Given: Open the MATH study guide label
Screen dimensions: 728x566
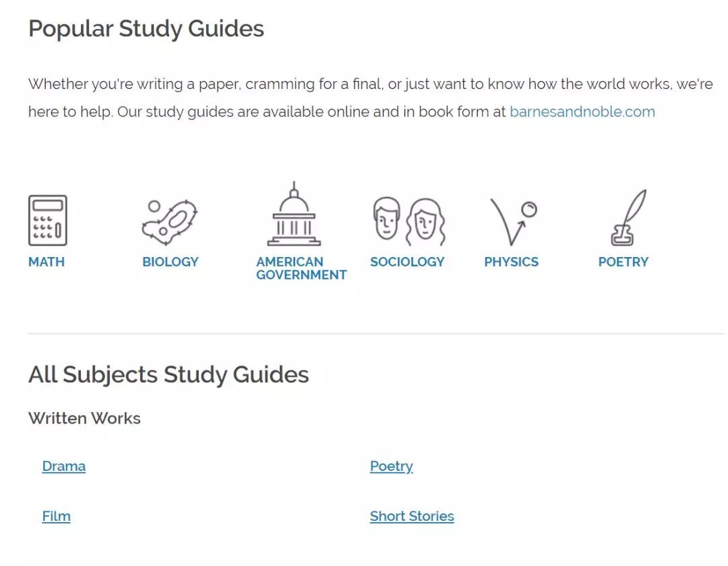Looking at the screenshot, I should [47, 262].
